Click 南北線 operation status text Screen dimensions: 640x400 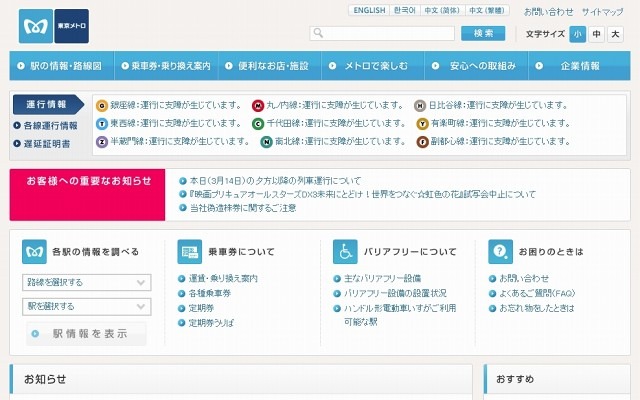pos(340,142)
